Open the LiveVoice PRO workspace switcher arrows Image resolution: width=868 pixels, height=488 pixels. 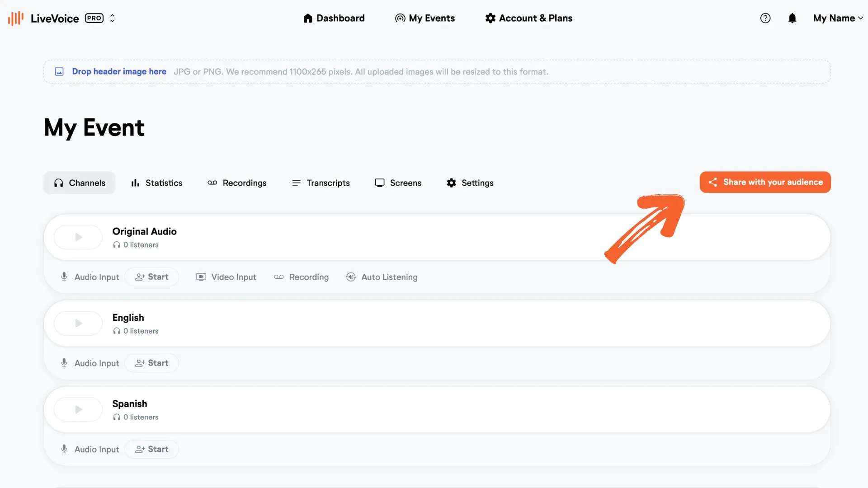112,18
